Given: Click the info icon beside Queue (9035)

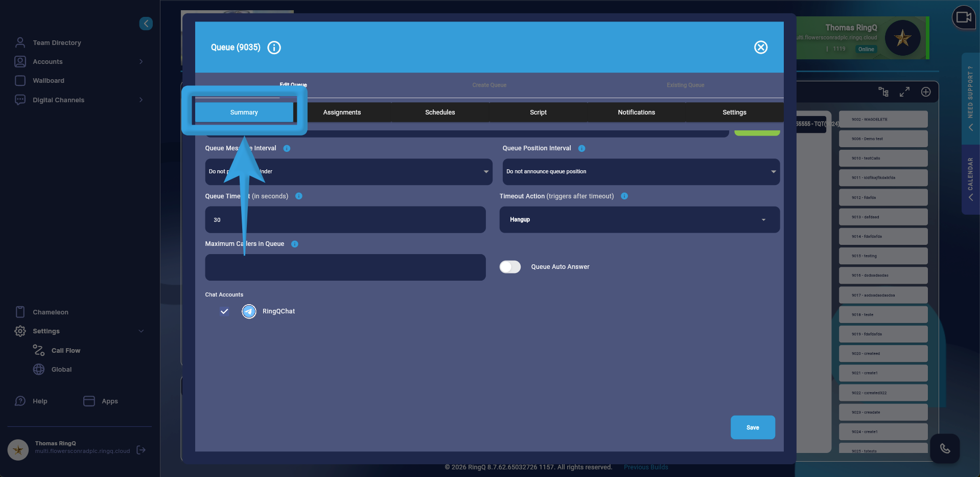Looking at the screenshot, I should [274, 48].
